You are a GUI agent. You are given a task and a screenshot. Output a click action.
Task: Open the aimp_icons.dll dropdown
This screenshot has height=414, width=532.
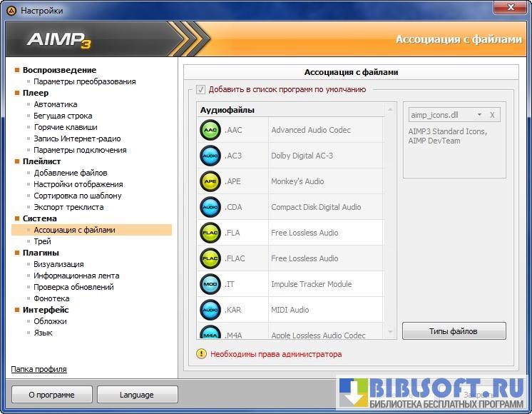[x=479, y=114]
